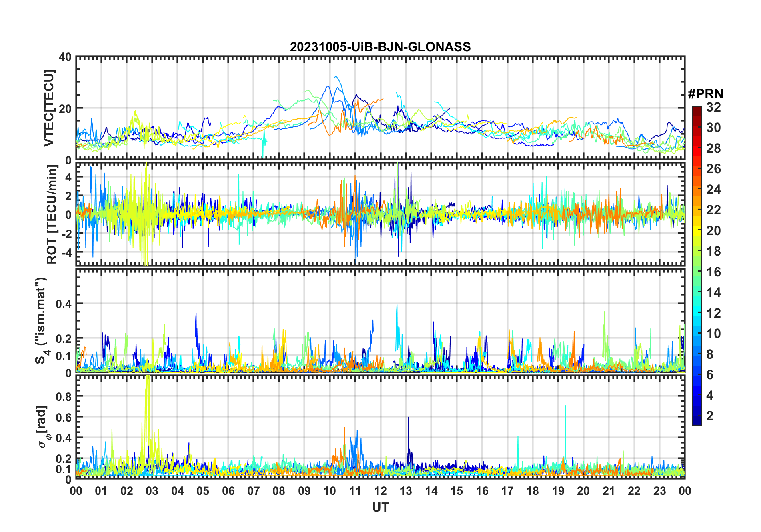Select the sigma-phi axis tick label 0.6
Screen dimensions: 761x532
pos(64,417)
